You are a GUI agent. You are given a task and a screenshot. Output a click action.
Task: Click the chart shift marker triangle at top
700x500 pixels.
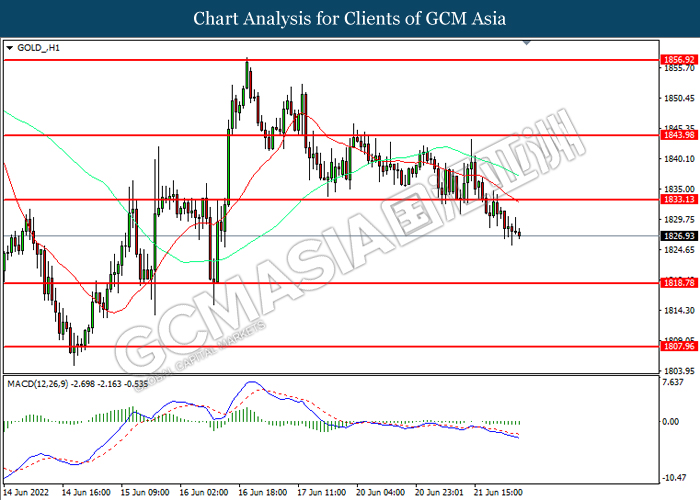[527, 43]
